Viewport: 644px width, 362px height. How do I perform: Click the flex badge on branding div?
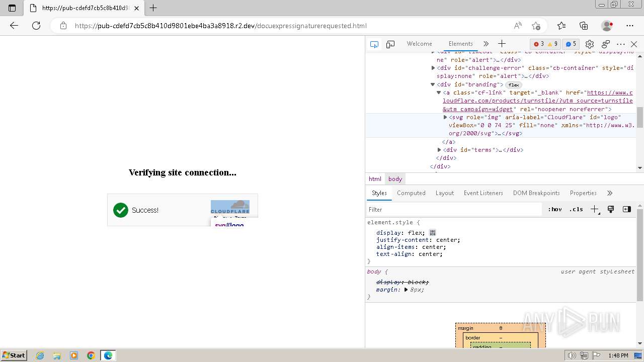click(513, 85)
